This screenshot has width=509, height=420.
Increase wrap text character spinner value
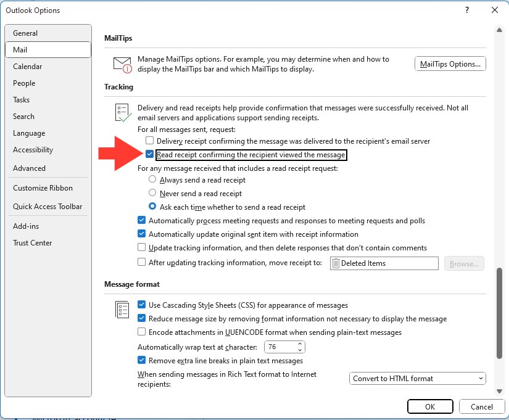(300, 344)
